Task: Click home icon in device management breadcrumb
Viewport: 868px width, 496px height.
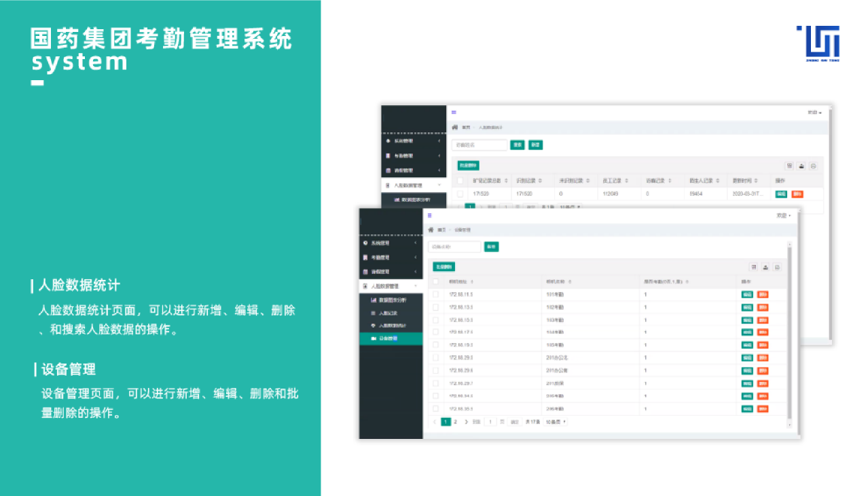Action: pyautogui.click(x=431, y=230)
